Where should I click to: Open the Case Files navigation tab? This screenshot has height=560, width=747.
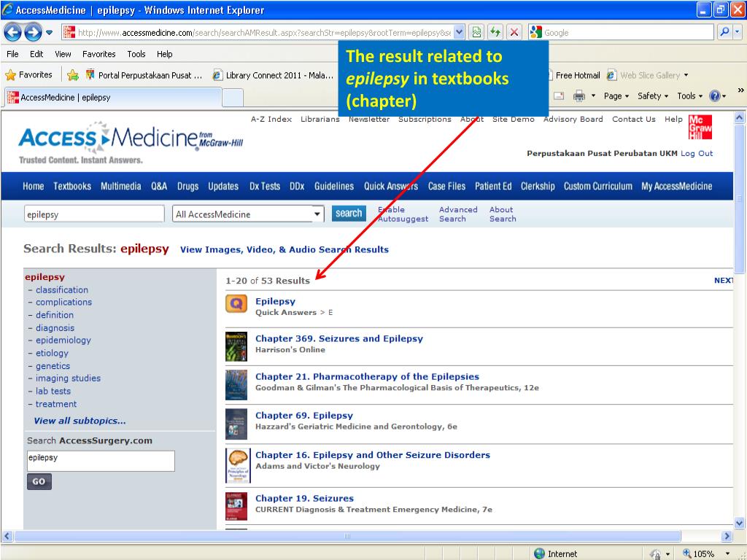[x=446, y=186]
